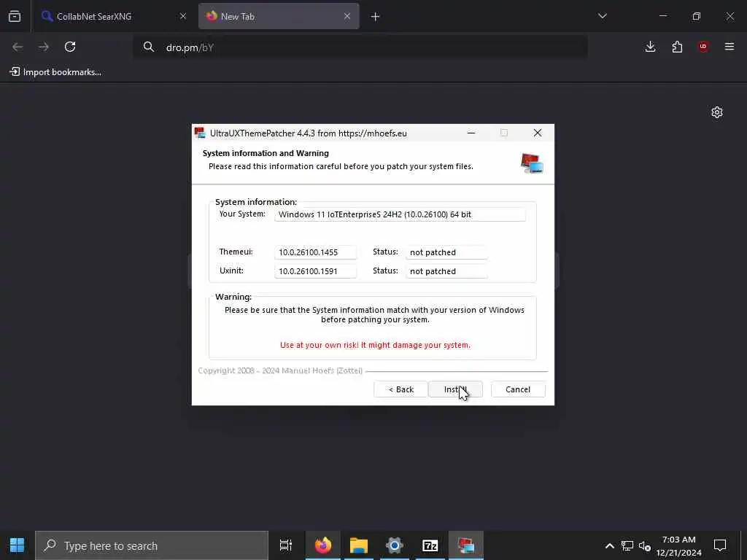Open a new browser tab with plus
The width and height of the screenshot is (747, 560).
point(376,17)
